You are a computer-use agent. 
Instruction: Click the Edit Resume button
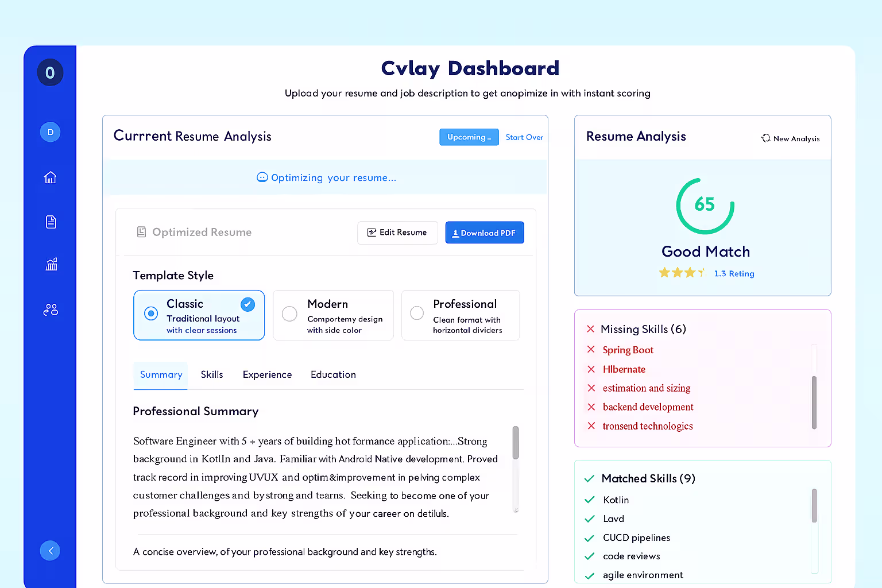coord(397,233)
